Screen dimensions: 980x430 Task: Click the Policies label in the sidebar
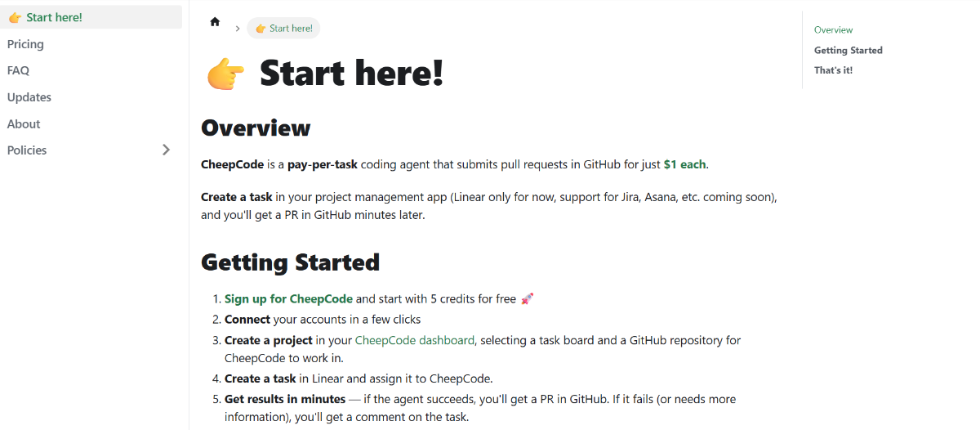pos(27,150)
